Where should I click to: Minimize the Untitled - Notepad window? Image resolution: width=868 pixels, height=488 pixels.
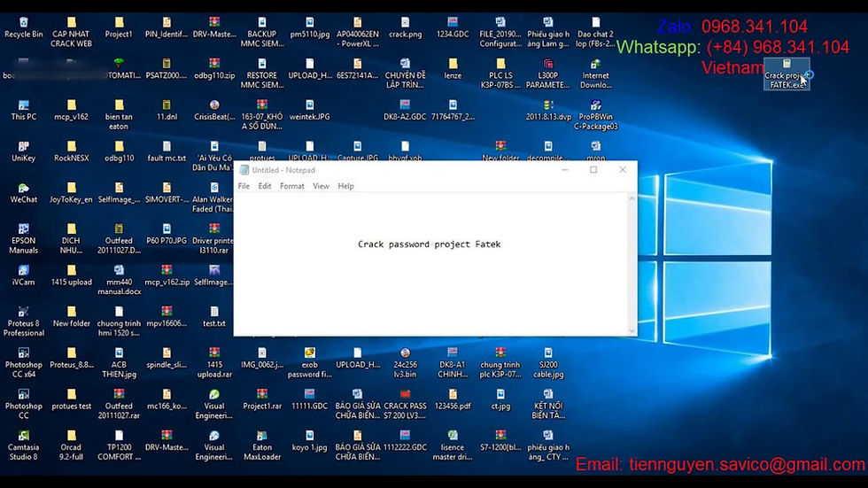[565, 169]
